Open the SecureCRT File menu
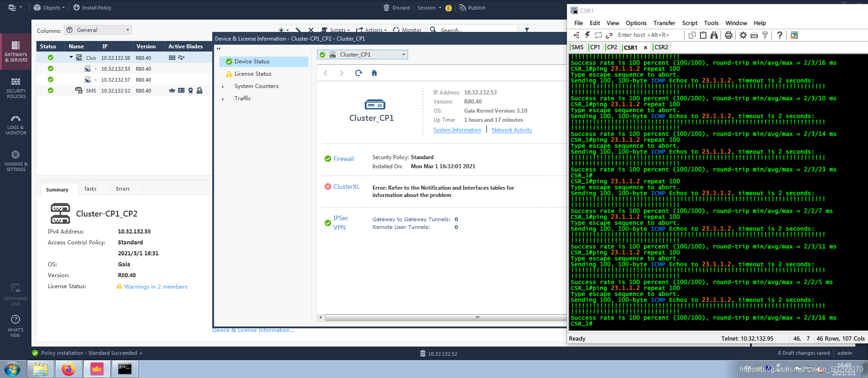 click(x=578, y=23)
